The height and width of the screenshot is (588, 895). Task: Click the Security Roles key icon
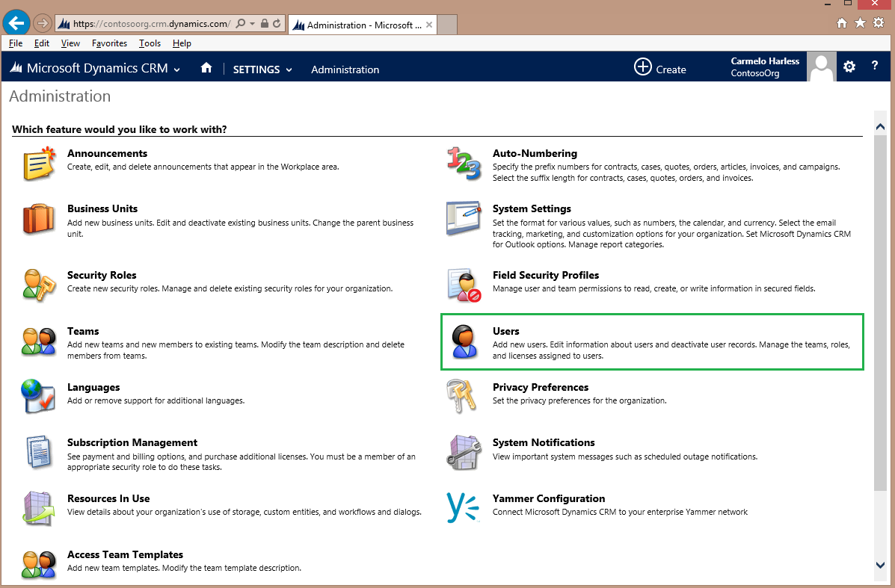click(37, 285)
